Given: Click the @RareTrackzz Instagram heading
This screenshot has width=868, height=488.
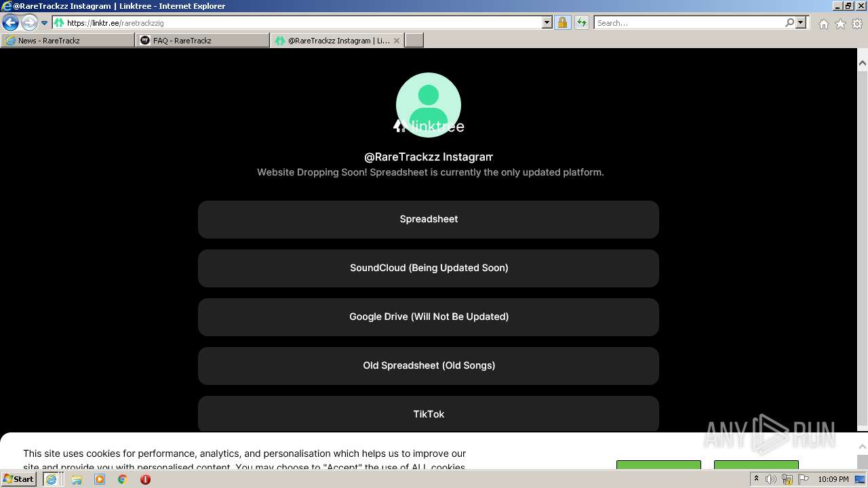Looking at the screenshot, I should pyautogui.click(x=429, y=157).
